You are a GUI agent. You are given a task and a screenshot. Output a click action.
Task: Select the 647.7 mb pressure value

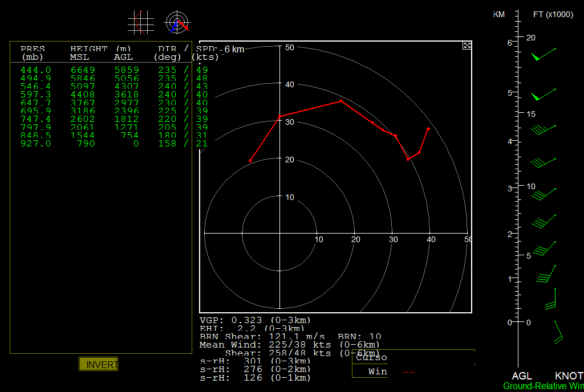pyautogui.click(x=36, y=103)
